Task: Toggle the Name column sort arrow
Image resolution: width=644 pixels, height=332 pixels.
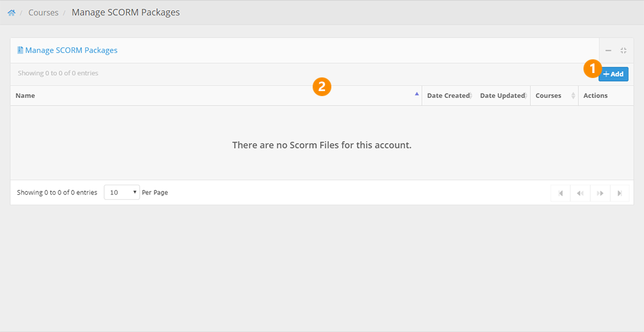Action: pyautogui.click(x=417, y=95)
